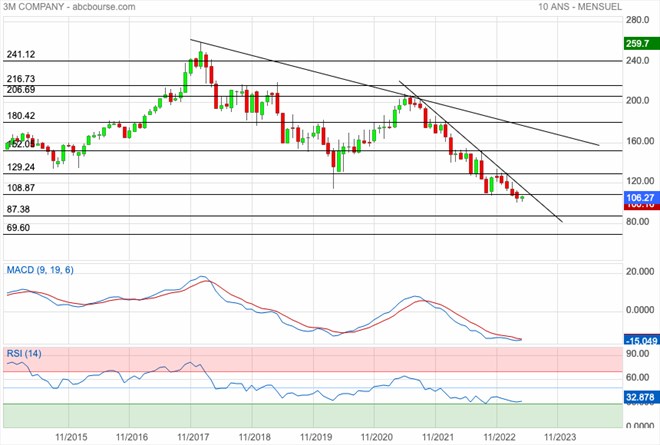Click the 60.00 RSI axis label

638,377
